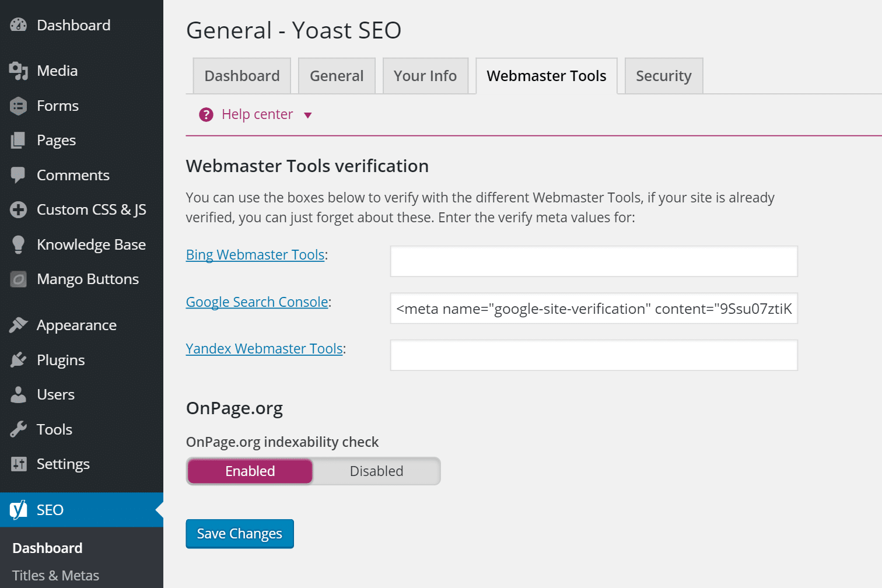The width and height of the screenshot is (882, 588).
Task: Open the Security tab
Action: [x=664, y=76]
